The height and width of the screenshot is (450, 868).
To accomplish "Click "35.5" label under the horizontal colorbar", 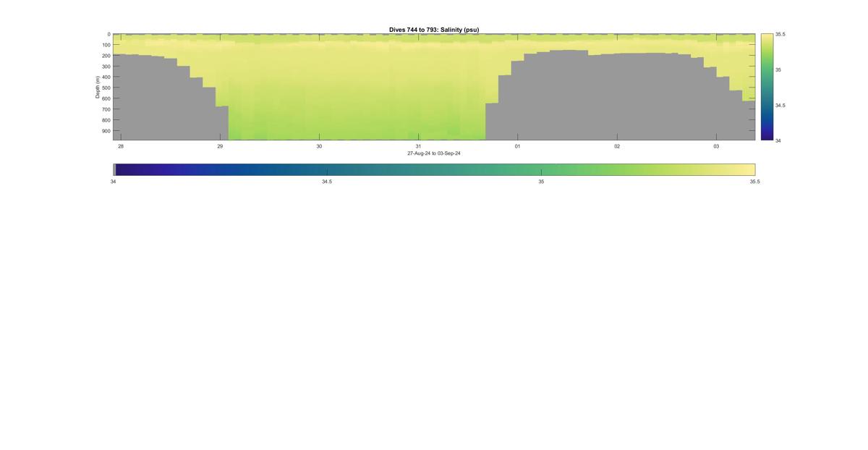I will tap(754, 182).
